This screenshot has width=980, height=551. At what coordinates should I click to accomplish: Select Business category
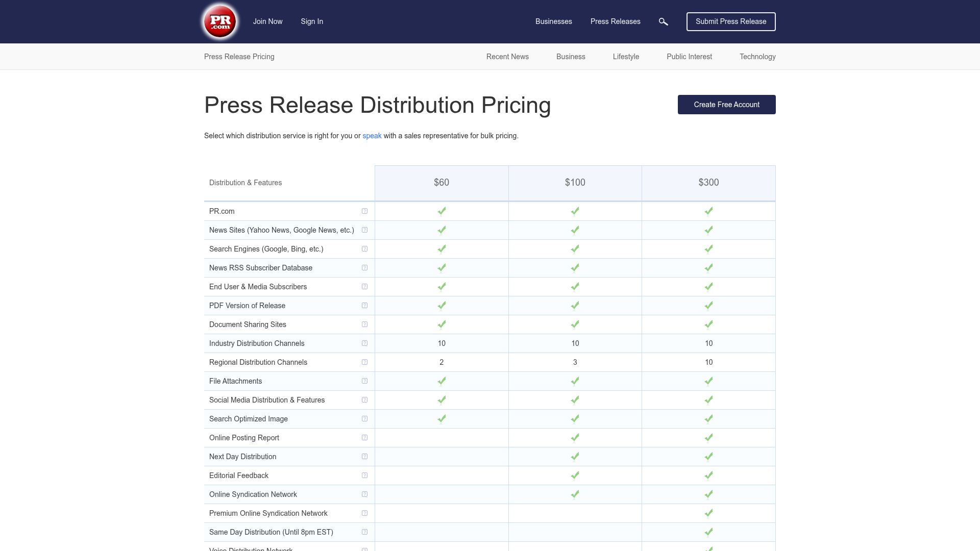point(571,57)
